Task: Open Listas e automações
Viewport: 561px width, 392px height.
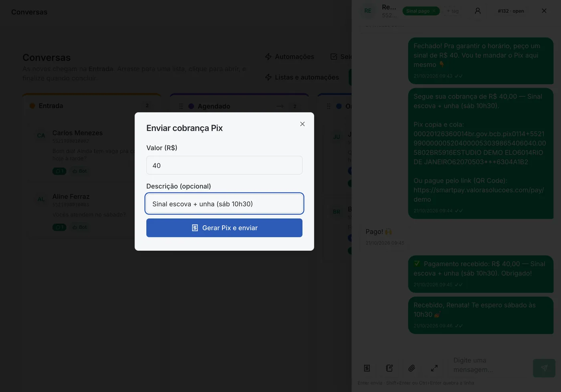Action: point(302,77)
